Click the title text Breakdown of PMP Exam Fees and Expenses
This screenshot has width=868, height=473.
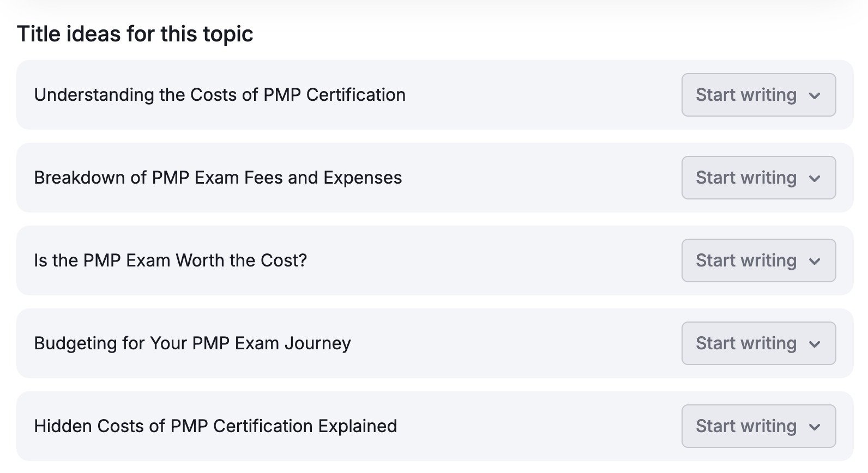[x=218, y=178]
